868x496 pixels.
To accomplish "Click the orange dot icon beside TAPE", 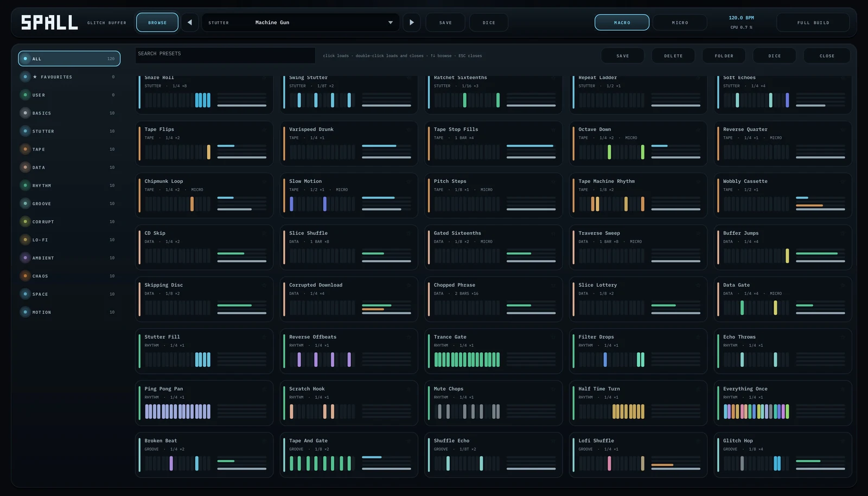I will tap(25, 149).
